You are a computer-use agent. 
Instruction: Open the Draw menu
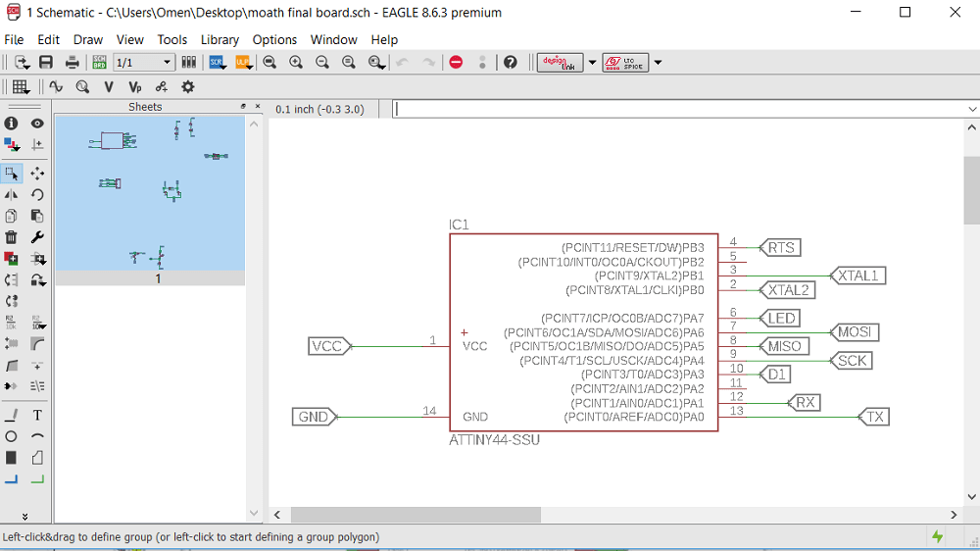[87, 39]
